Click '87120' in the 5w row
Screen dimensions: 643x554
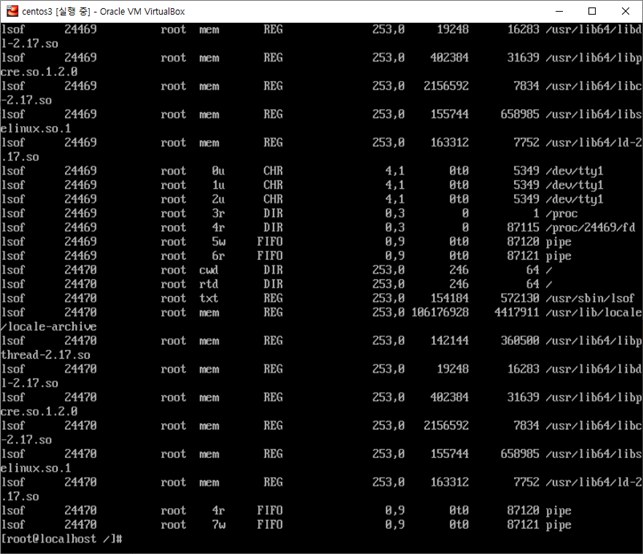[x=523, y=242]
